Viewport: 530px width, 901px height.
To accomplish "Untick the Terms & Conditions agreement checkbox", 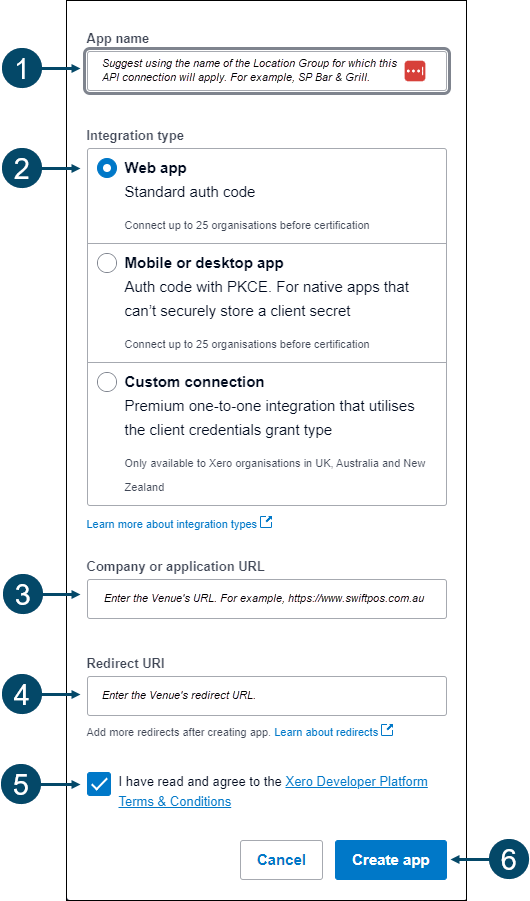I will 99,784.
